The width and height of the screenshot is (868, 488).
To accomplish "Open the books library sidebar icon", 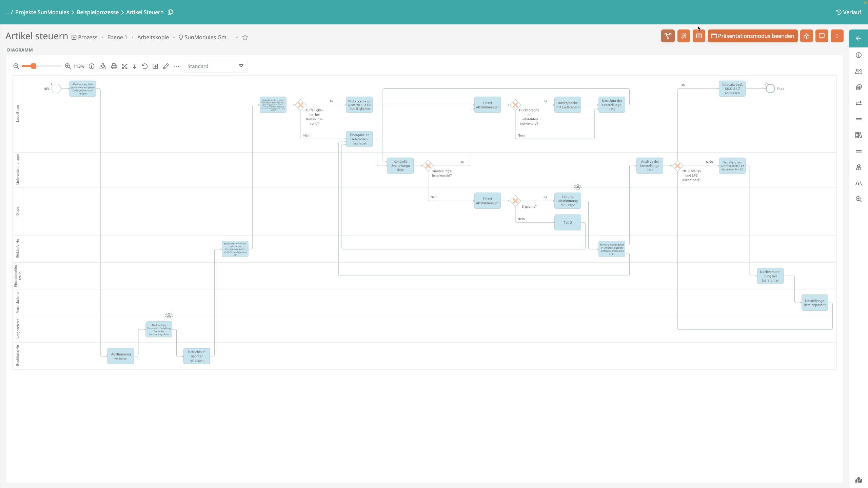I will pyautogui.click(x=859, y=135).
